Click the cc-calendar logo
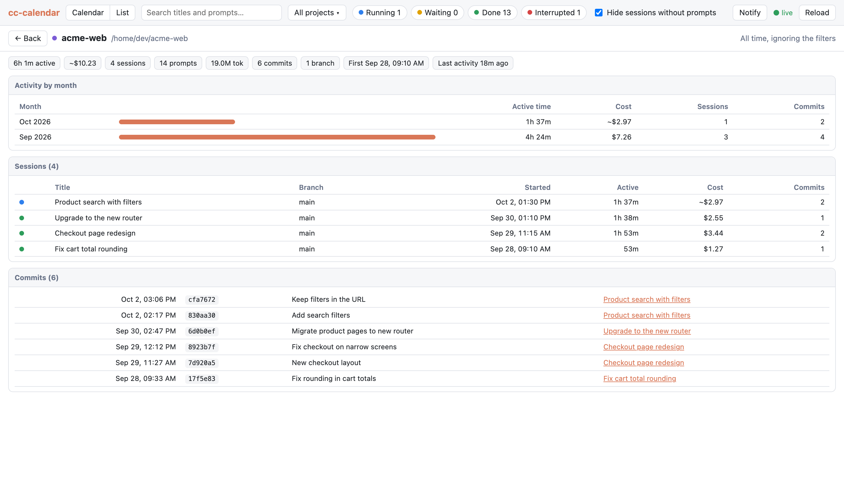Image resolution: width=844 pixels, height=504 pixels. [x=34, y=13]
